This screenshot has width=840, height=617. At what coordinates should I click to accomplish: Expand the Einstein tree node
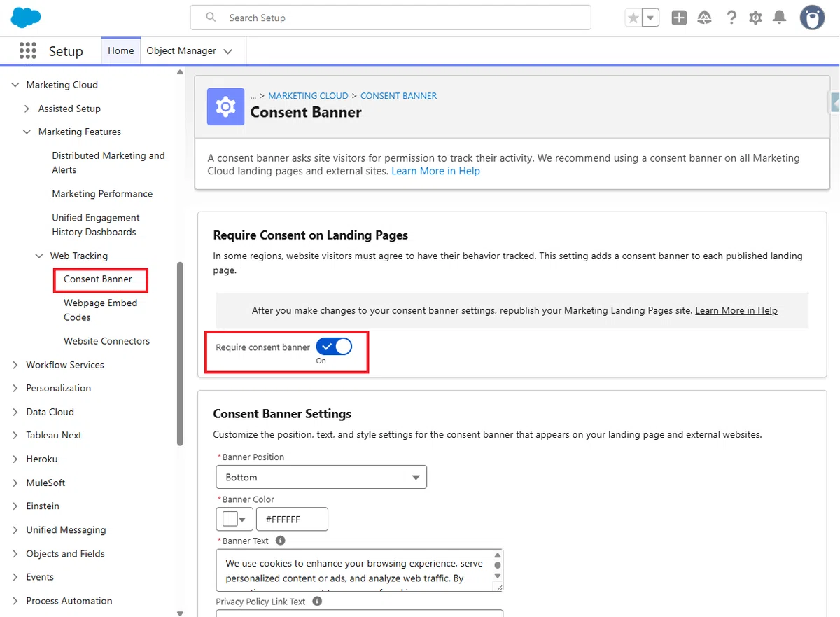tap(15, 506)
